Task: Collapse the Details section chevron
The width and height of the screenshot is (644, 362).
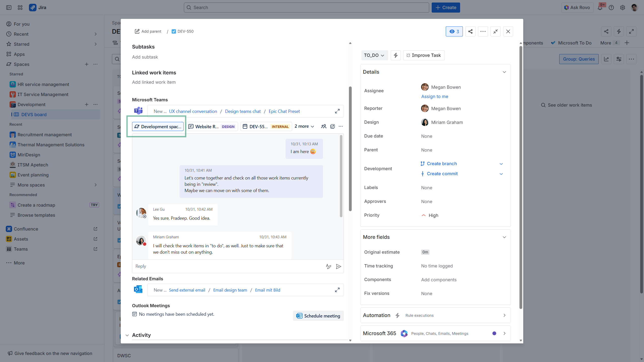Action: click(x=504, y=72)
